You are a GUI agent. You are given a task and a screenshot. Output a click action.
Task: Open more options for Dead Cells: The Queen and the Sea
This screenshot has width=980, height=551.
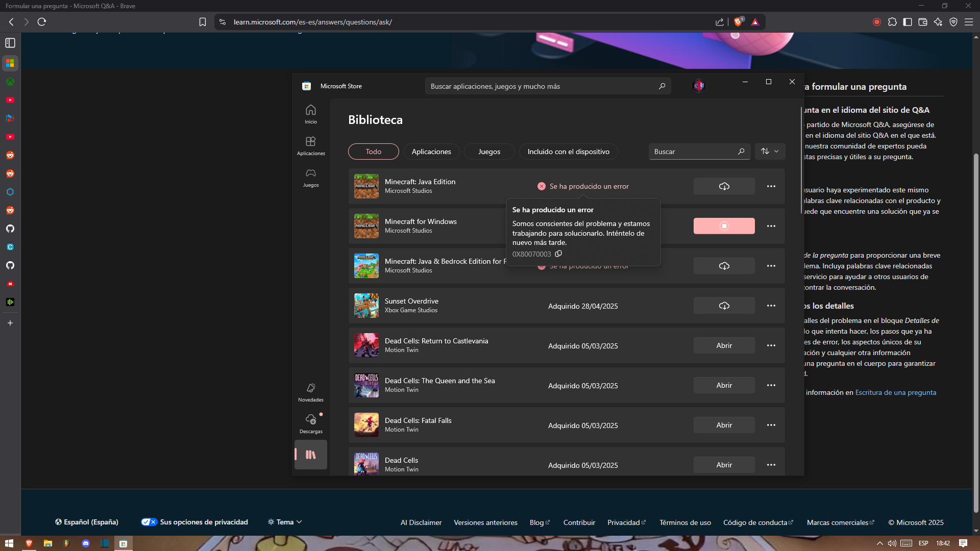click(771, 385)
